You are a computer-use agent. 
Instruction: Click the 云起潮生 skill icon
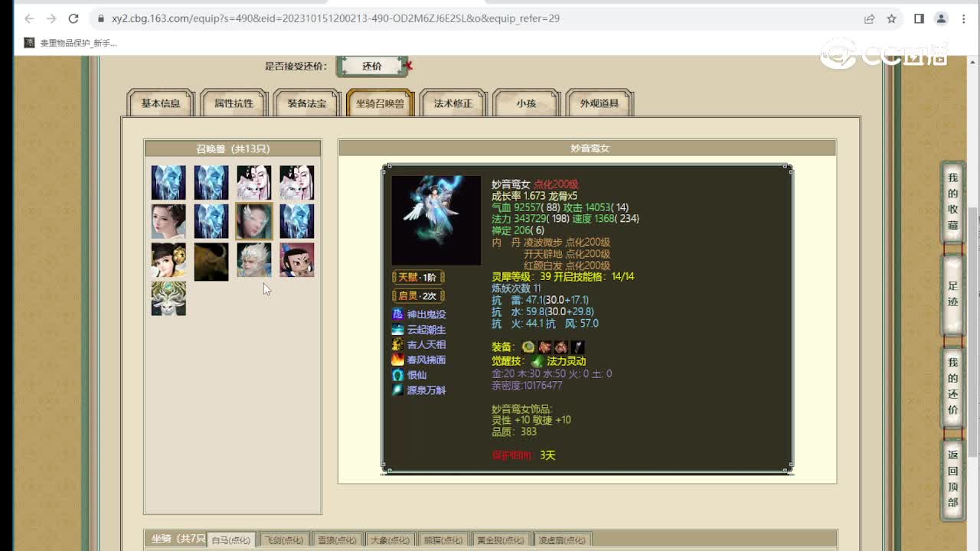397,329
